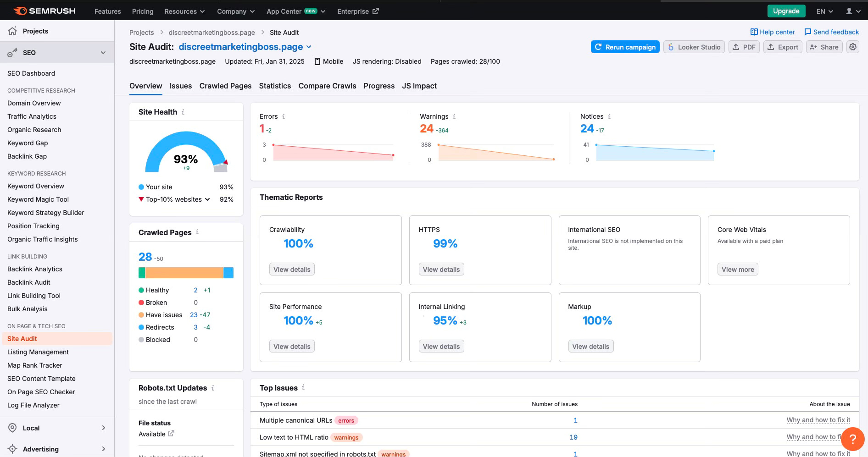868x457 pixels.
Task: Click the Send feedback chat icon
Action: coord(807,32)
